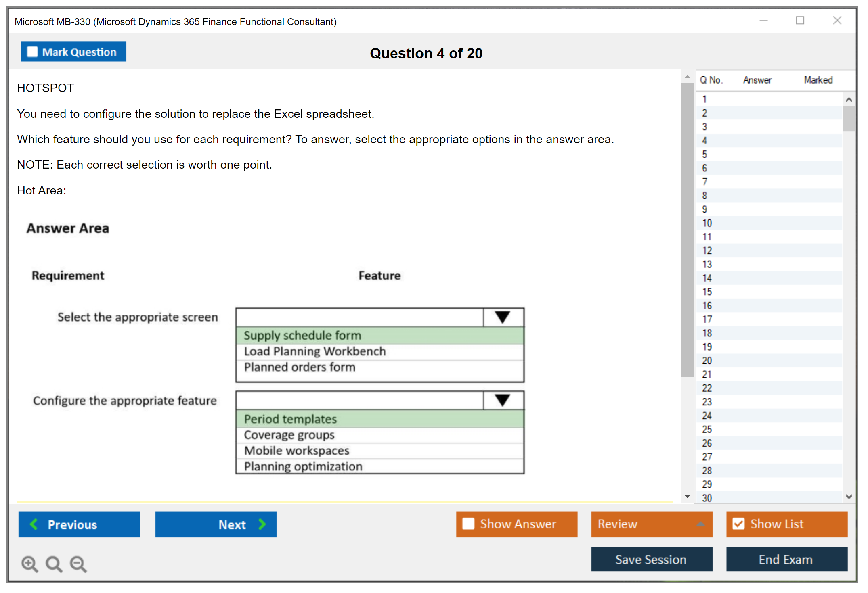Open the appropriate feature dropdown arrow
868x593 pixels.
click(503, 401)
